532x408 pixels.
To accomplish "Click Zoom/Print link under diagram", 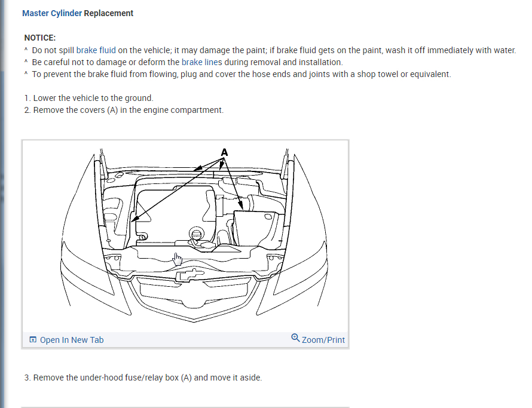I will click(x=323, y=340).
